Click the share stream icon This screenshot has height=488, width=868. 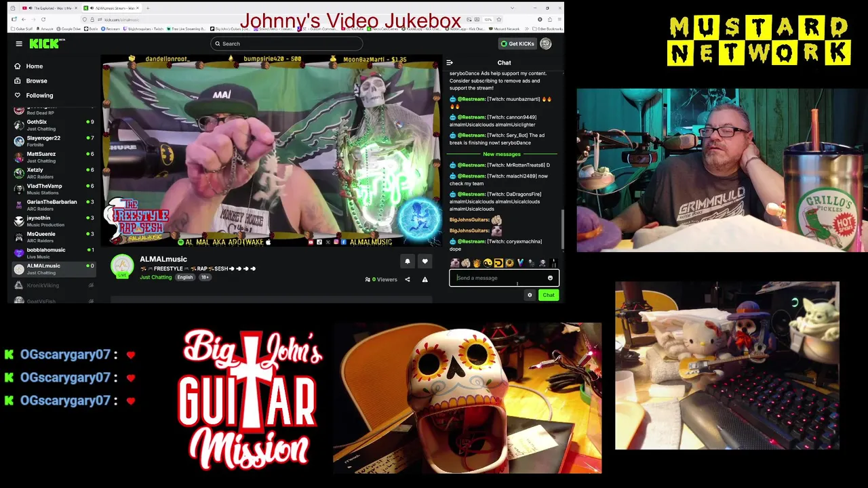[408, 279]
